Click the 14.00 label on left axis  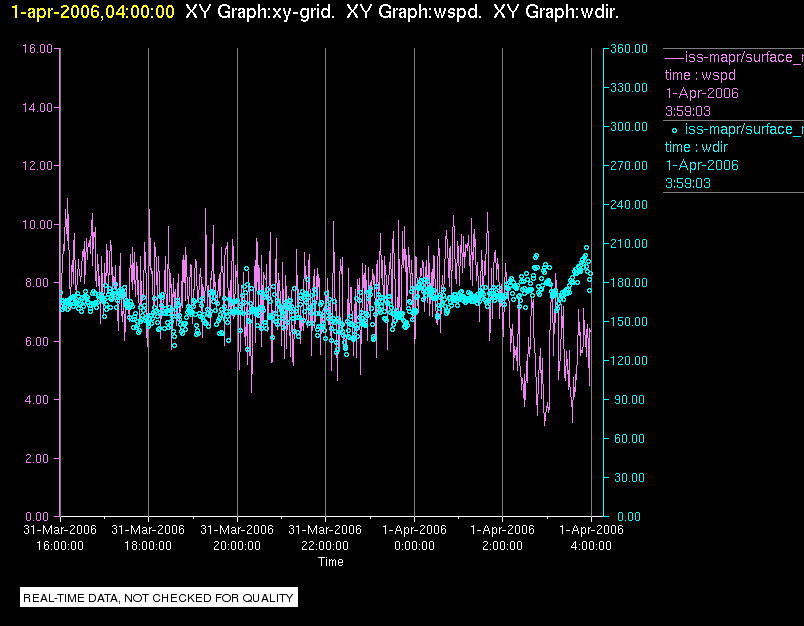point(37,108)
